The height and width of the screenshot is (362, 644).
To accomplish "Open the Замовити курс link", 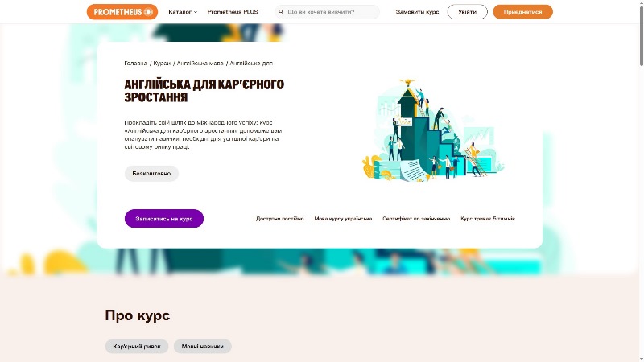I will coord(417,12).
